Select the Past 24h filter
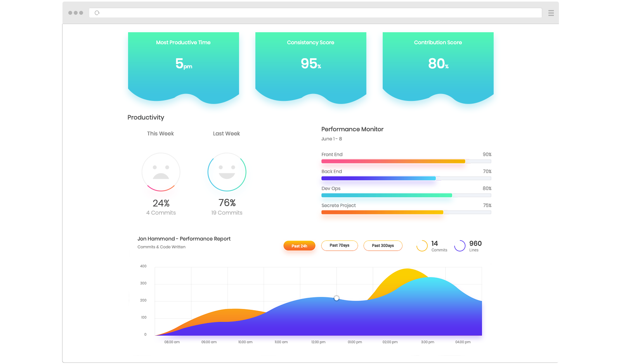 point(299,246)
